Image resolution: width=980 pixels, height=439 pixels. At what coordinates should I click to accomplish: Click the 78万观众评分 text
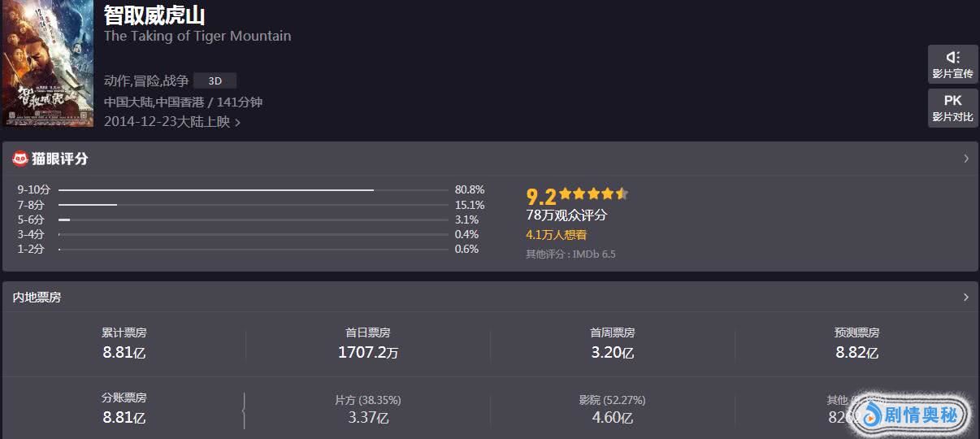coord(566,215)
